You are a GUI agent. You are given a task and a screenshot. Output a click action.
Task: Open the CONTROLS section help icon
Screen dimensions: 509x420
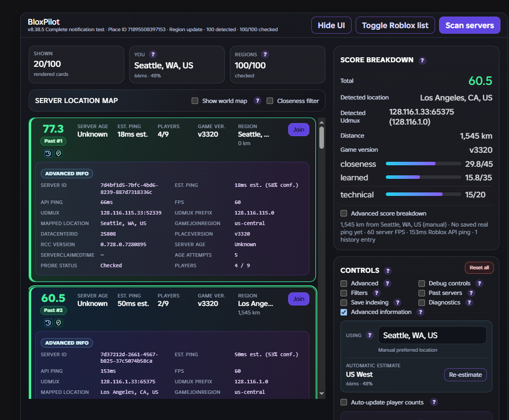tap(388, 271)
